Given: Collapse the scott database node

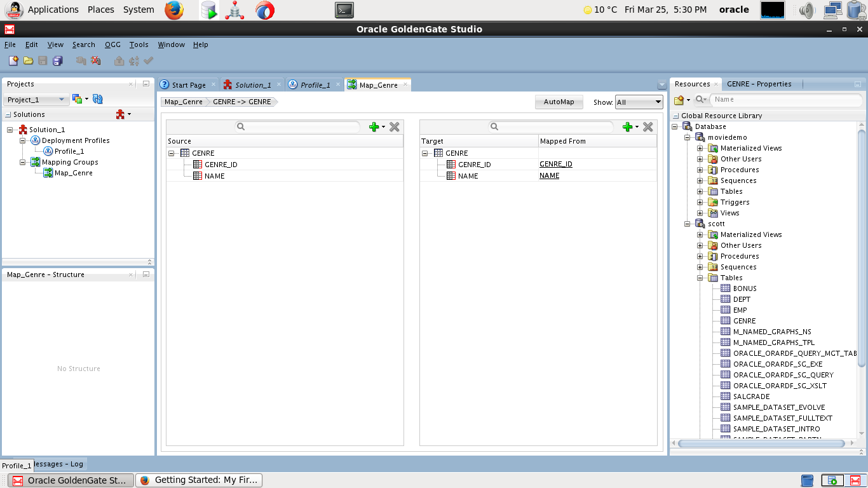Looking at the screenshot, I should point(688,224).
